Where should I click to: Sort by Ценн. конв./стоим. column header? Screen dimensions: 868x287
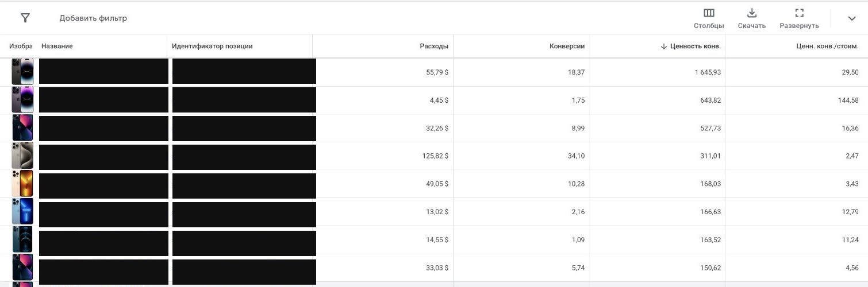pos(824,46)
